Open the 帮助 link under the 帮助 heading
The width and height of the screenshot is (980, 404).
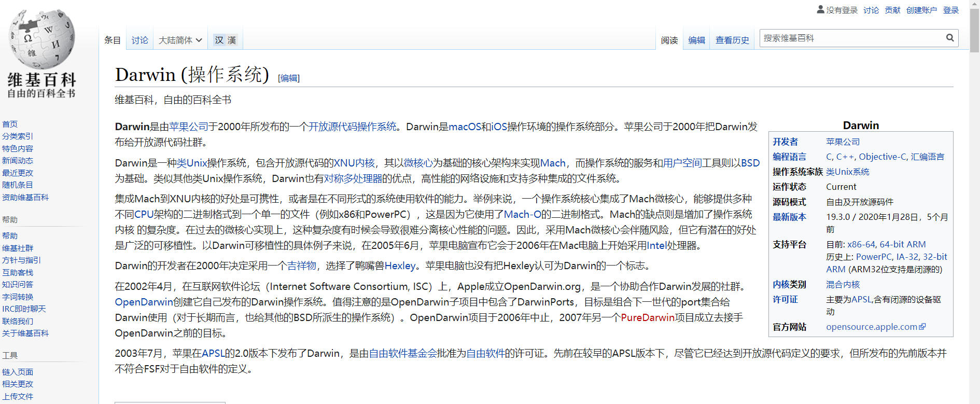tap(10, 235)
